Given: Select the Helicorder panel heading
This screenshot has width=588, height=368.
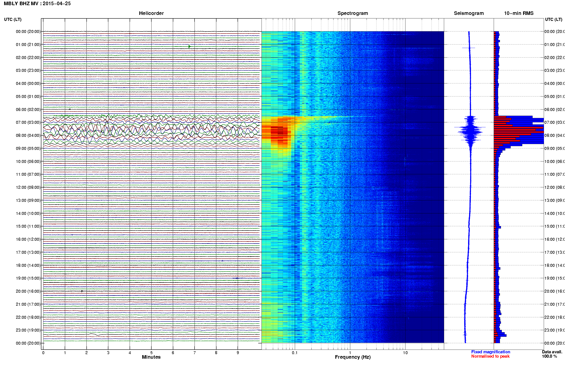Looking at the screenshot, I should click(x=151, y=13).
